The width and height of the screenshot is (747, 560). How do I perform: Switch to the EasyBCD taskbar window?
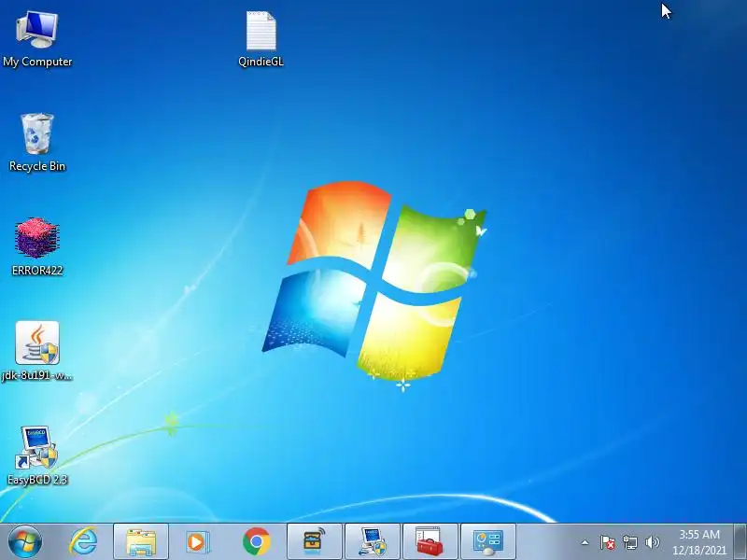(373, 542)
